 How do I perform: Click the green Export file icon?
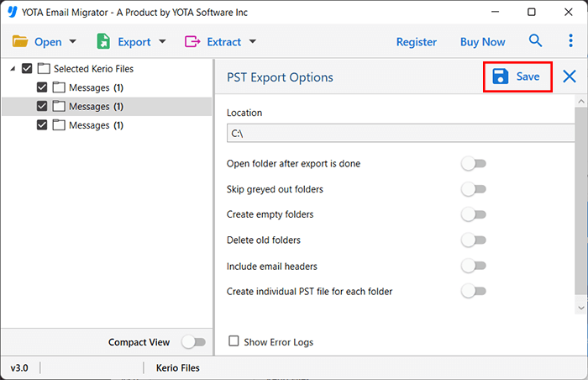click(104, 41)
